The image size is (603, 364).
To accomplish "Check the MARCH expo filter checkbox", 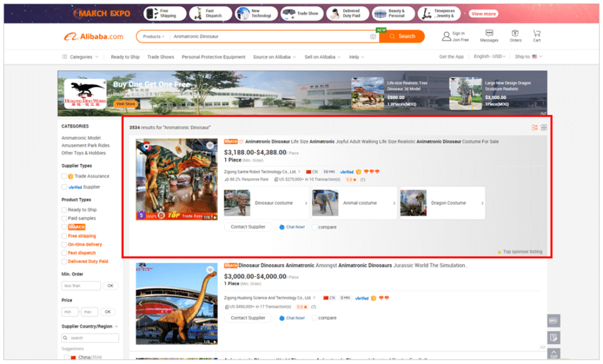I will 64,227.
